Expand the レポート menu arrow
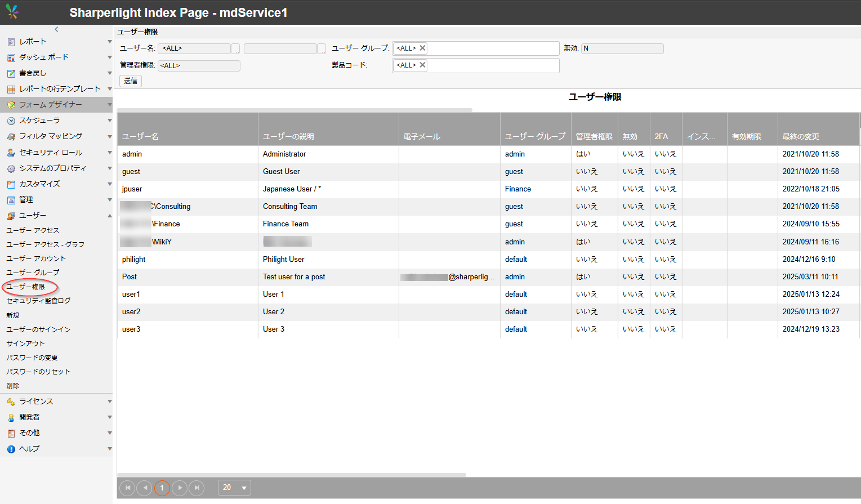The image size is (861, 504). click(x=109, y=42)
